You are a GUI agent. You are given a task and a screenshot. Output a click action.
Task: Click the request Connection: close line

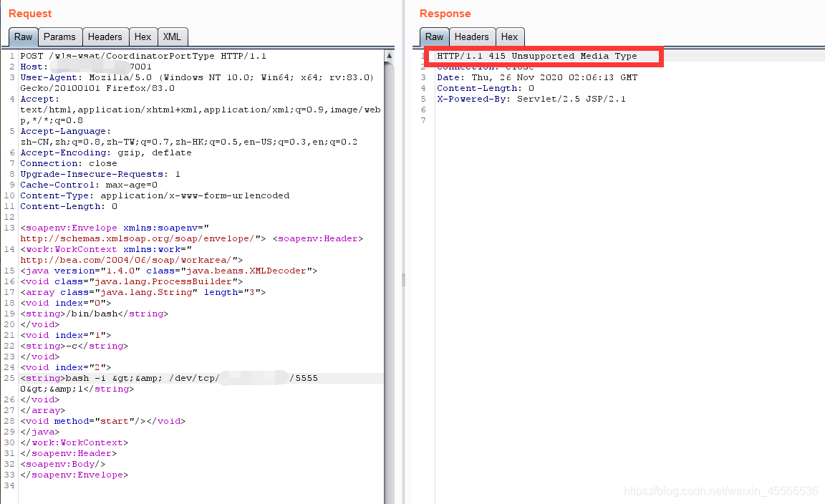point(69,164)
